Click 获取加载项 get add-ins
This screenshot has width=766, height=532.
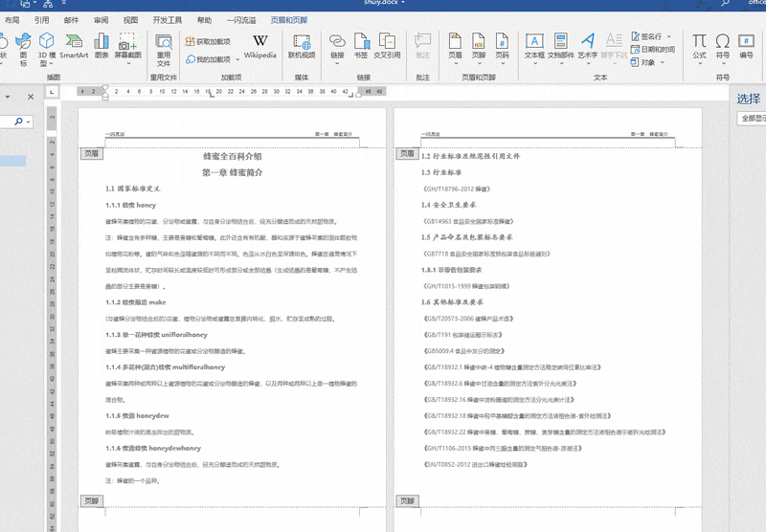pyautogui.click(x=208, y=42)
